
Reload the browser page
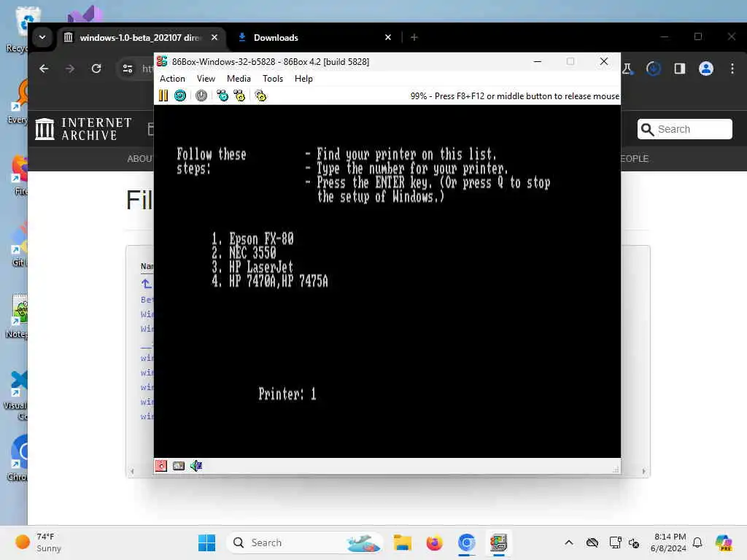(96, 69)
